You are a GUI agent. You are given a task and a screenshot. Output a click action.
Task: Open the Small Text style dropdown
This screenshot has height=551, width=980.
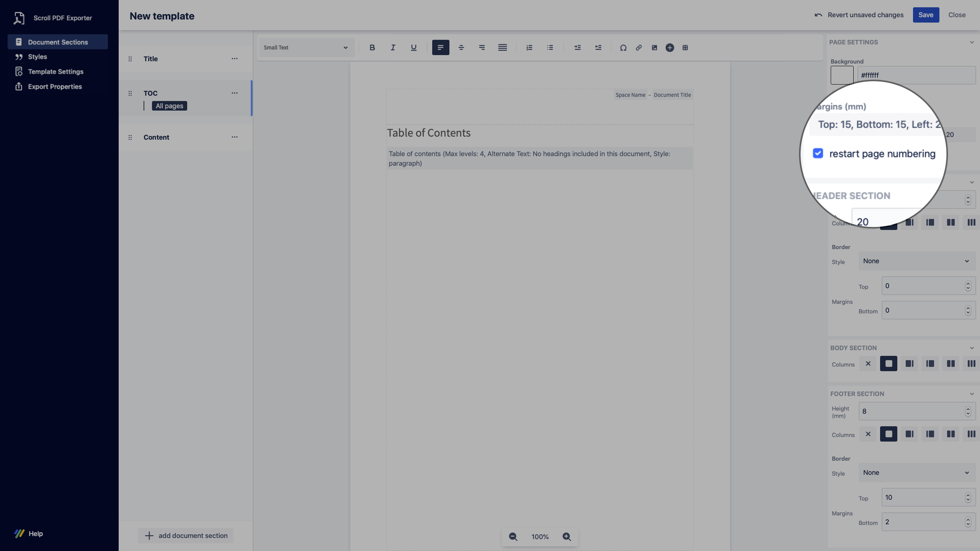(x=306, y=47)
